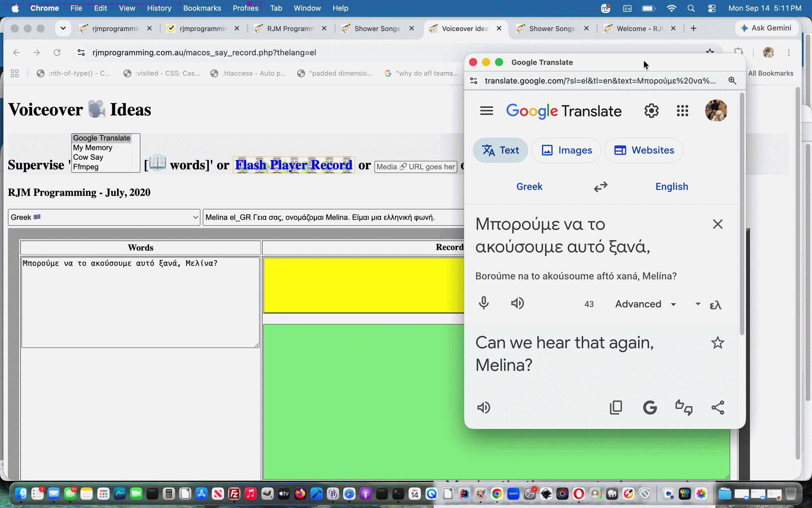Click the book emoji before words
812x508 pixels.
coord(157,163)
